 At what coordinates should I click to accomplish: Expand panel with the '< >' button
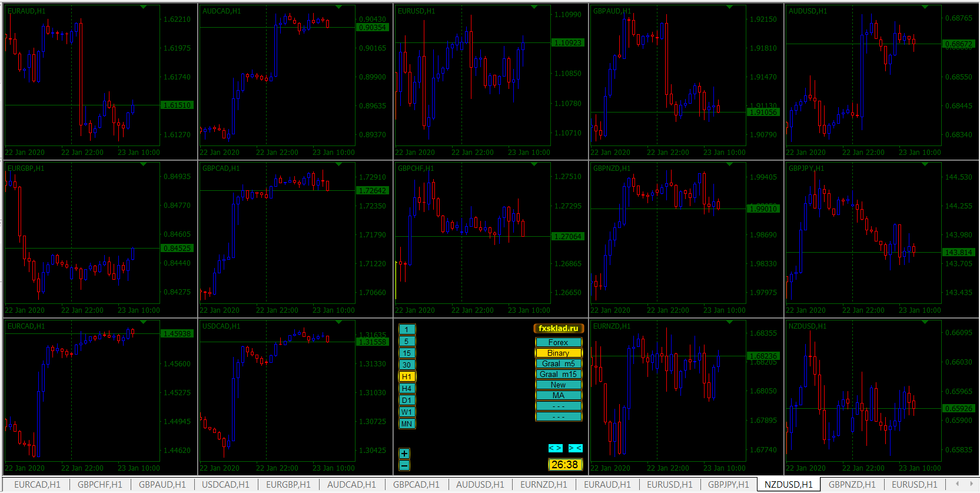click(555, 448)
